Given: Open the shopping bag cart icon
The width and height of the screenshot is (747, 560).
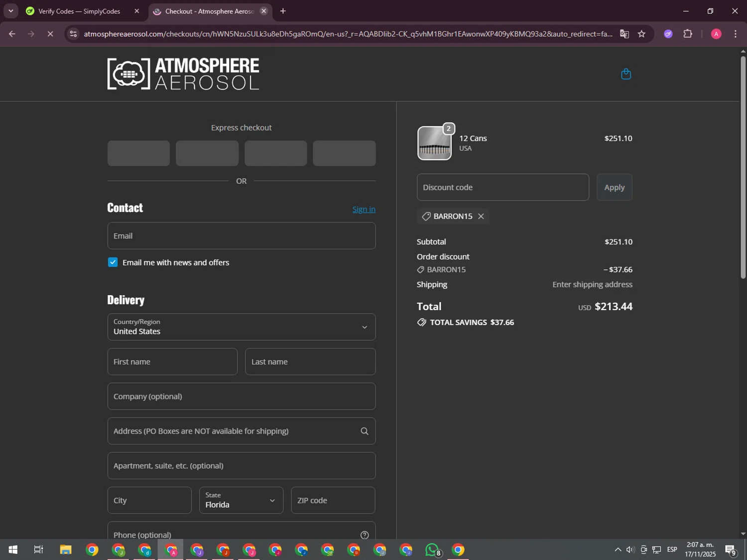Looking at the screenshot, I should (626, 74).
